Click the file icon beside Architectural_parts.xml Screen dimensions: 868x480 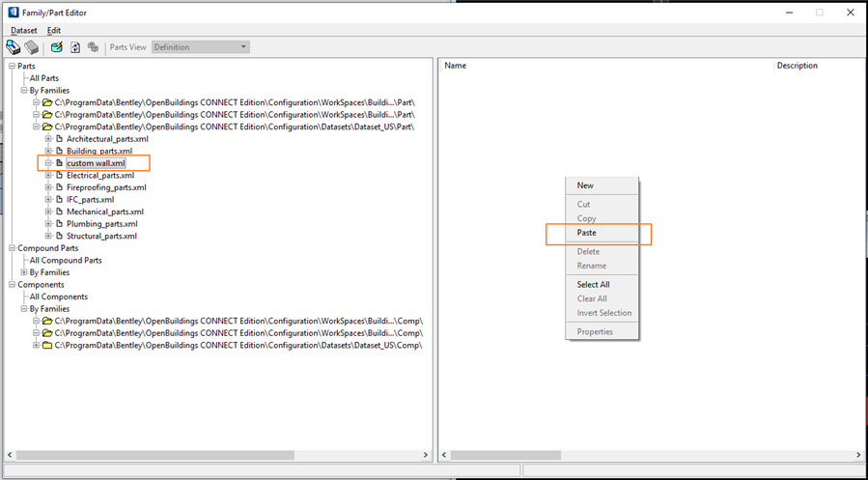59,139
